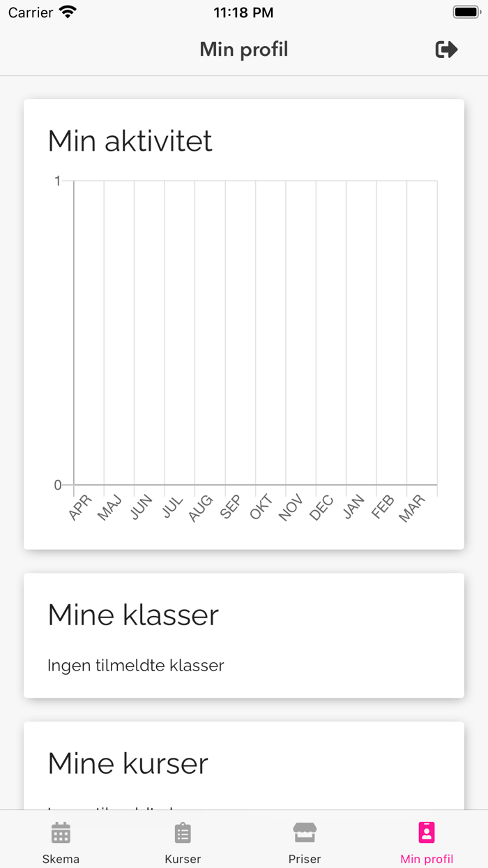Viewport: 488px width, 868px height.
Task: Tap the Priser store icon
Action: coord(305,832)
